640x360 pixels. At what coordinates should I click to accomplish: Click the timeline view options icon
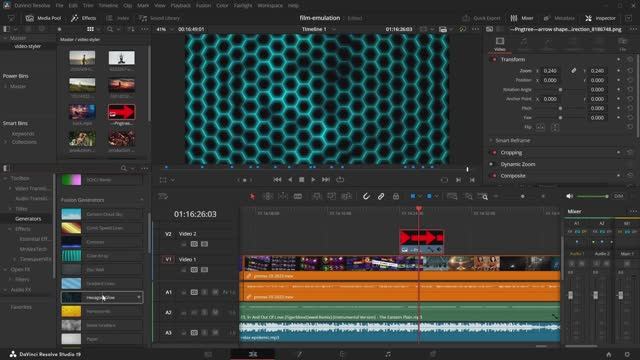[x=163, y=196]
